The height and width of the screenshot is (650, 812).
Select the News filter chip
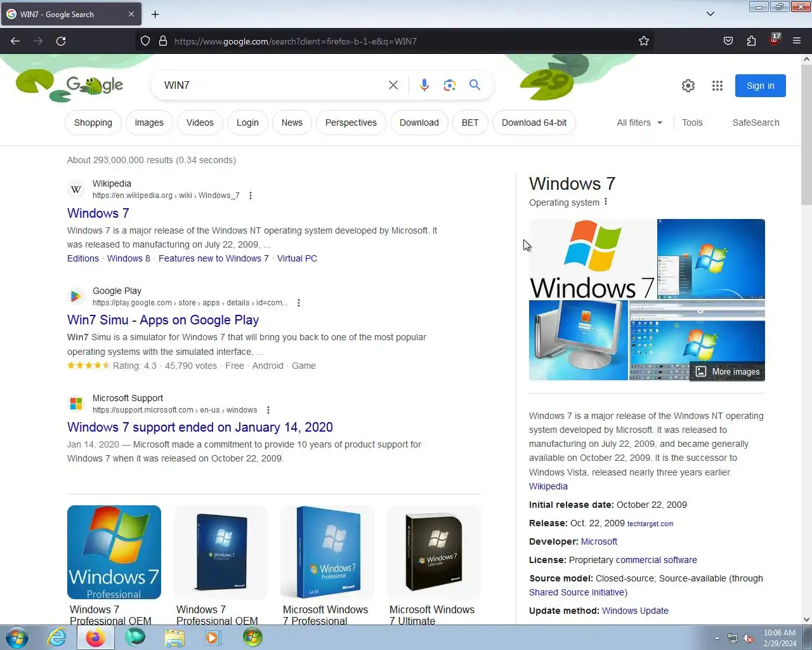tap(292, 123)
